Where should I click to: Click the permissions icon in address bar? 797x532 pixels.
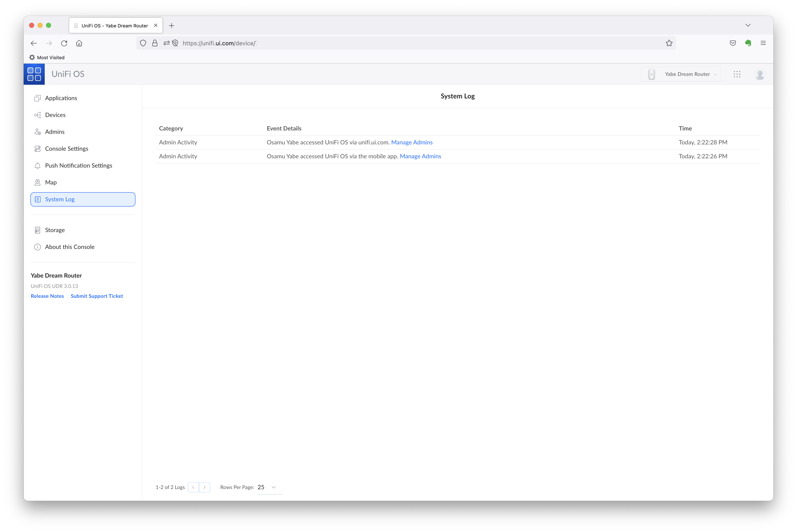pos(166,43)
